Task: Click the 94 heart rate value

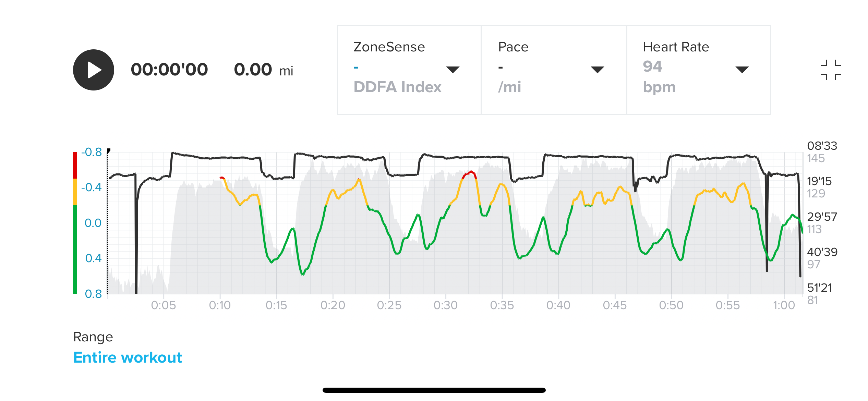Action: coord(652,66)
